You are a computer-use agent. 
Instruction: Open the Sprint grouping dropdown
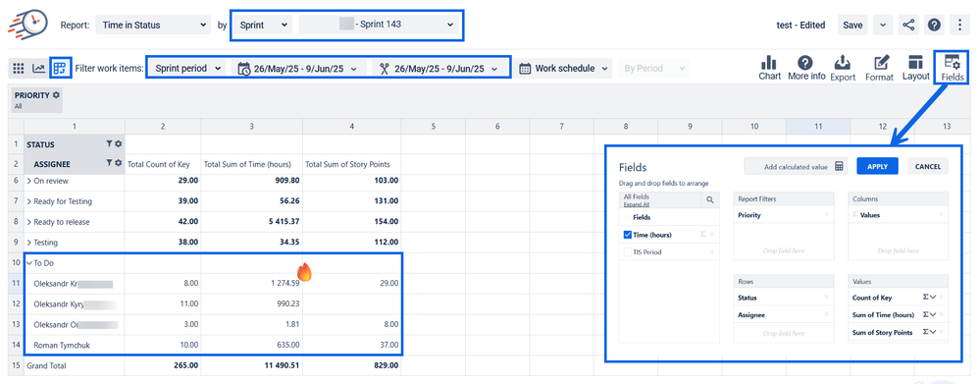click(263, 25)
